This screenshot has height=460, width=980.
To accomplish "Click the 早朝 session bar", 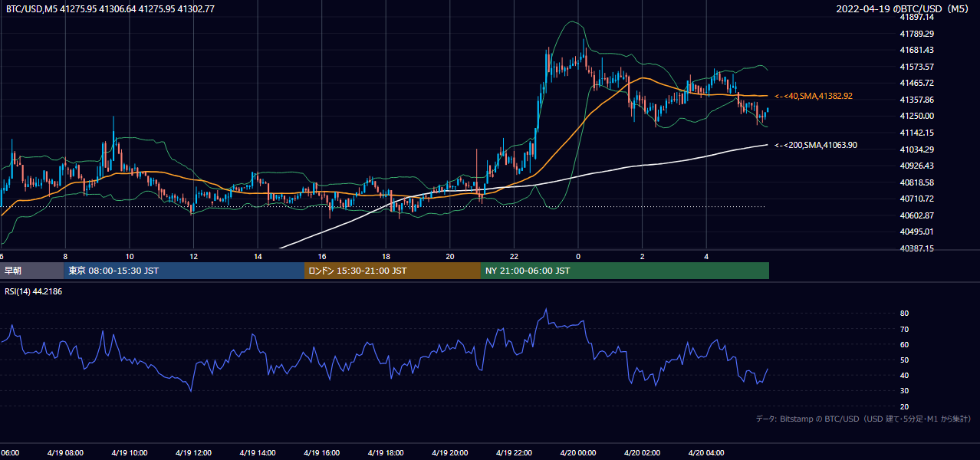I will click(31, 271).
